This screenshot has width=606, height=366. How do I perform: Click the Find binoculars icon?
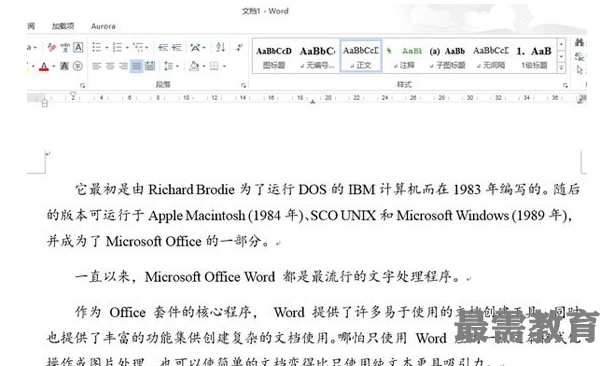[579, 42]
